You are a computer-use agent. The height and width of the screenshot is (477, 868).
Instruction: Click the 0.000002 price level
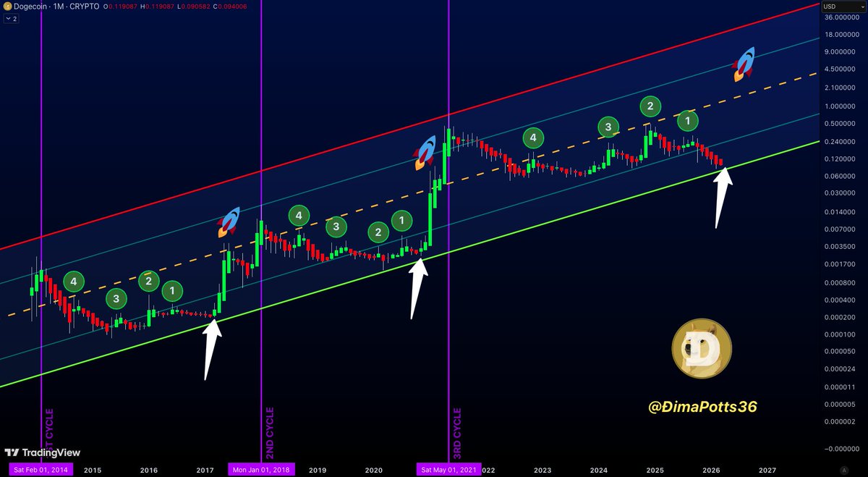tap(841, 421)
